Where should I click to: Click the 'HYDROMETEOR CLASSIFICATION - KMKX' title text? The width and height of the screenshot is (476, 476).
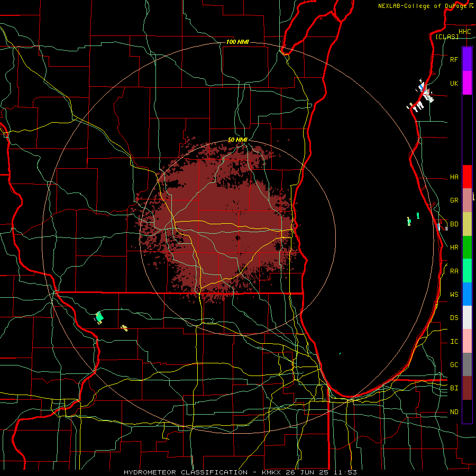pyautogui.click(x=202, y=472)
